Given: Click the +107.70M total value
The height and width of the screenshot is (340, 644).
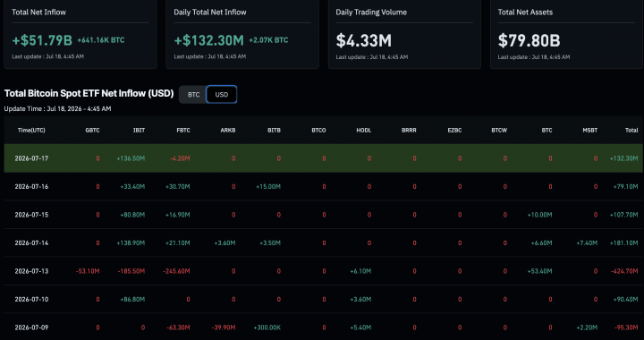Looking at the screenshot, I should click(624, 215).
